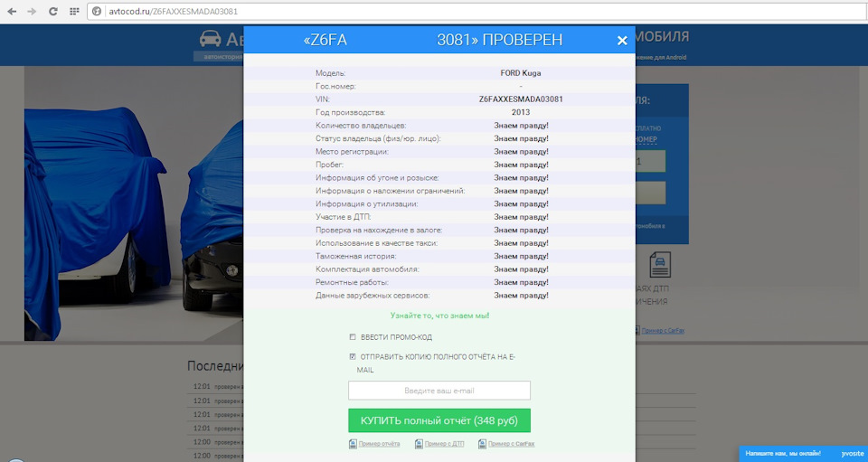Click the Пример с ДТП document icon
The image size is (868, 462).
coord(419,444)
